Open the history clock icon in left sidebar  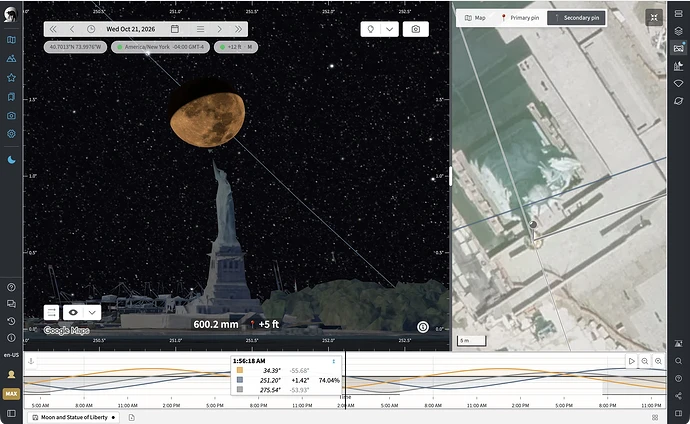tap(11, 321)
